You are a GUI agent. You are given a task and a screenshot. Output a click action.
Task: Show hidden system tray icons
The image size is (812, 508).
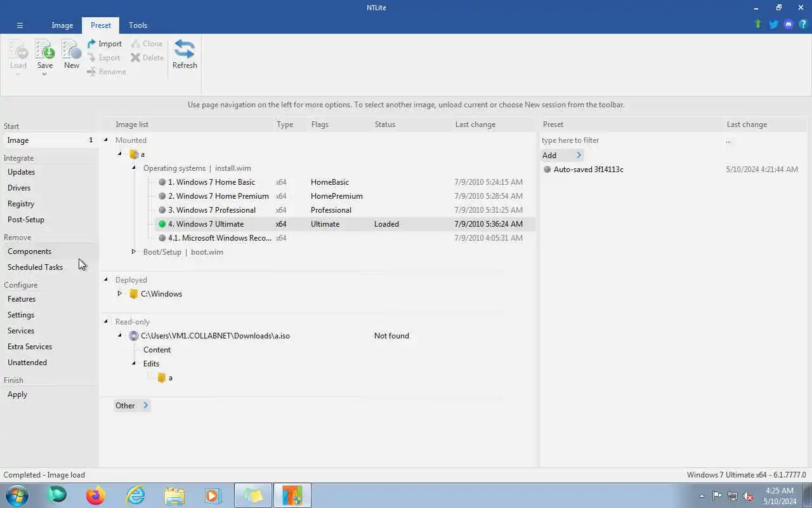point(702,496)
